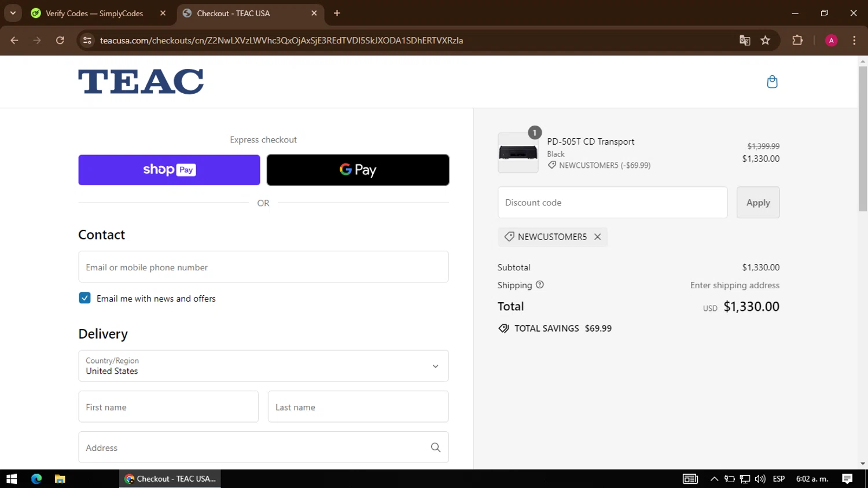Focus the Email or mobile phone number field

point(263,267)
